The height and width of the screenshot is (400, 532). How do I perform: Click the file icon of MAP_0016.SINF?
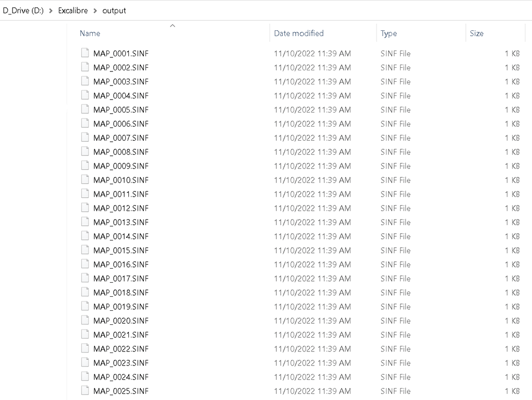point(85,264)
